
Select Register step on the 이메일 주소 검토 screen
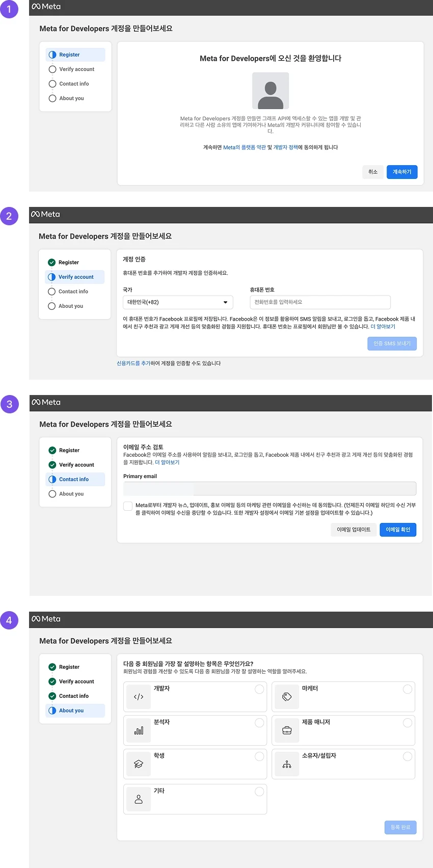point(75,450)
